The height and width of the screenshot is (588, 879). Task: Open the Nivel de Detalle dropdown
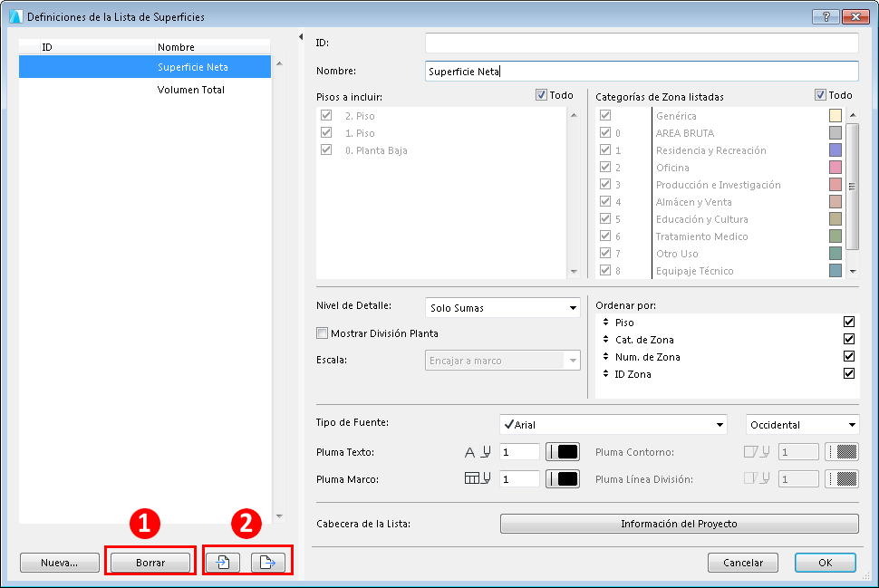(x=502, y=308)
